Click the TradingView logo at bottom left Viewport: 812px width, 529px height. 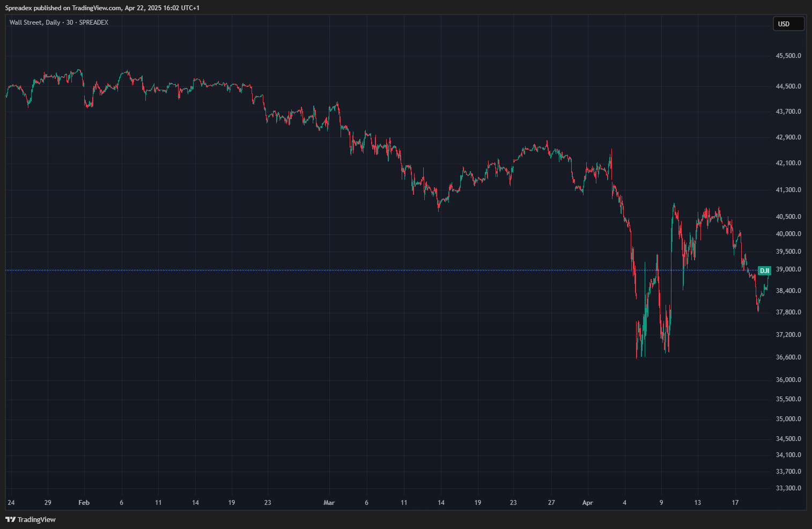(x=31, y=519)
